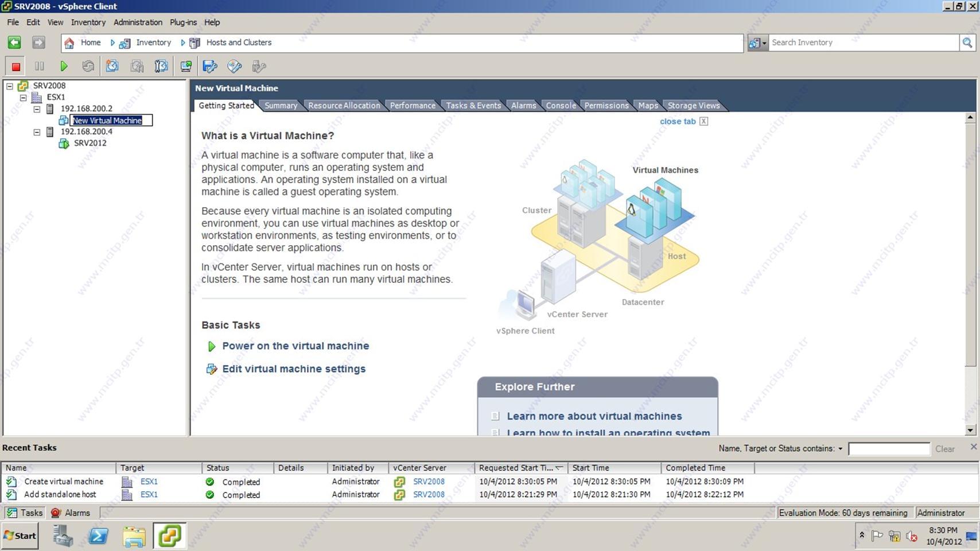
Task: Show hidden system tray icons
Action: tap(861, 535)
